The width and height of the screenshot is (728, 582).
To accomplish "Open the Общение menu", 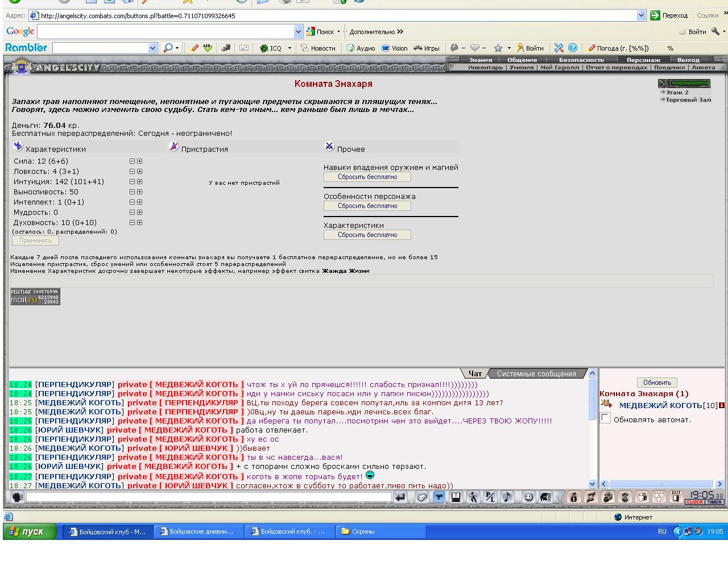I will tap(522, 60).
